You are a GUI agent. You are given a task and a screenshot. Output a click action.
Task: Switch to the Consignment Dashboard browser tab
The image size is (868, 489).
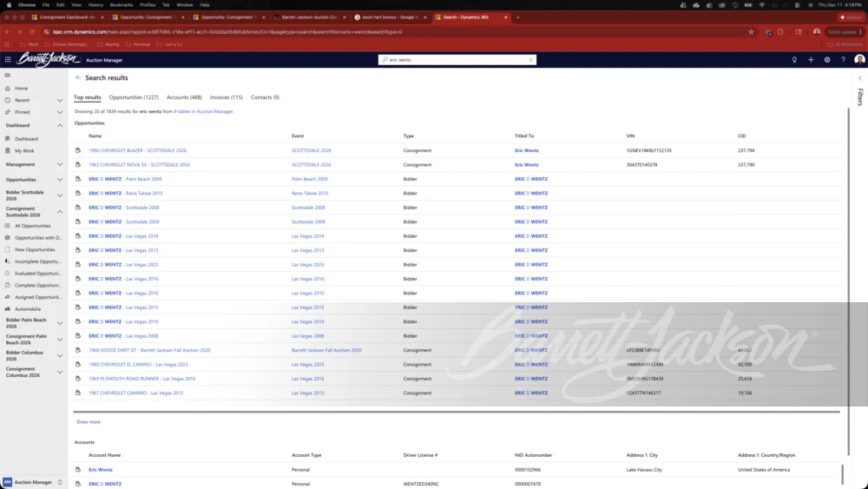(68, 17)
